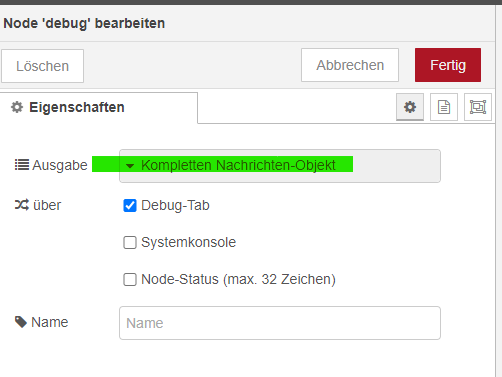
Task: Click Löschen to delete node
Action: coord(42,66)
